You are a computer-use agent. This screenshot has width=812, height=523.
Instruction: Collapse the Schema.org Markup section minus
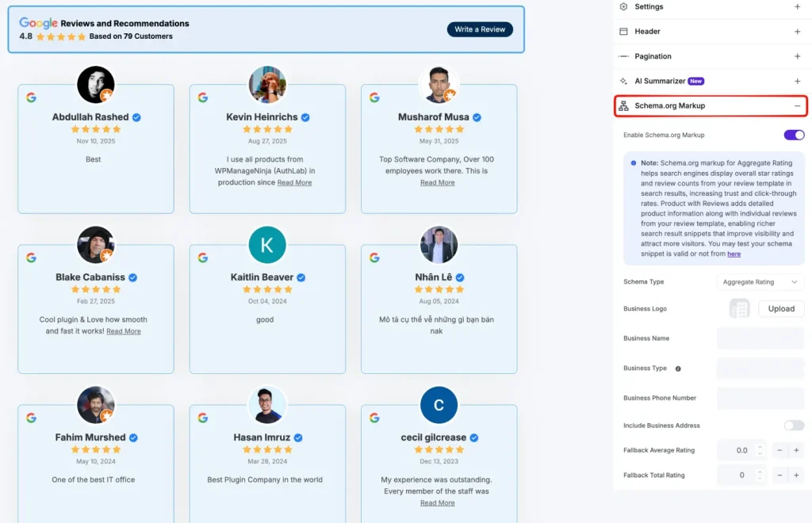(x=797, y=105)
